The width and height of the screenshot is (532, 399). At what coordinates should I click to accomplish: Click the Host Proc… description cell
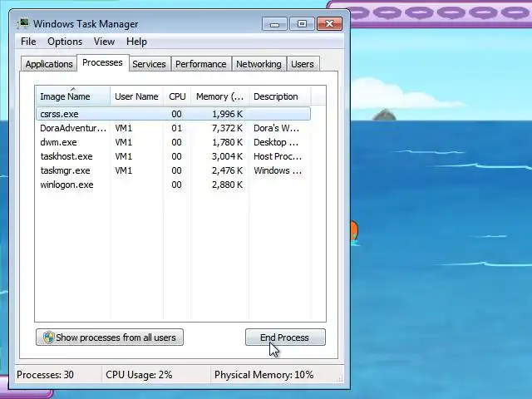click(278, 156)
